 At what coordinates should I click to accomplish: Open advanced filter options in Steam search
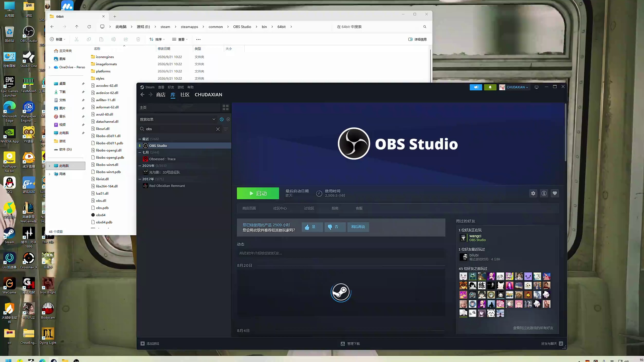click(226, 129)
